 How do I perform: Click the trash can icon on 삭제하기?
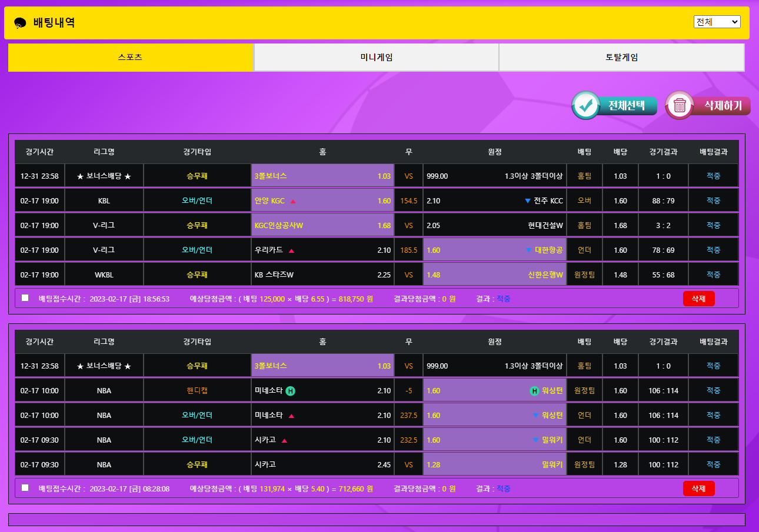pyautogui.click(x=680, y=106)
